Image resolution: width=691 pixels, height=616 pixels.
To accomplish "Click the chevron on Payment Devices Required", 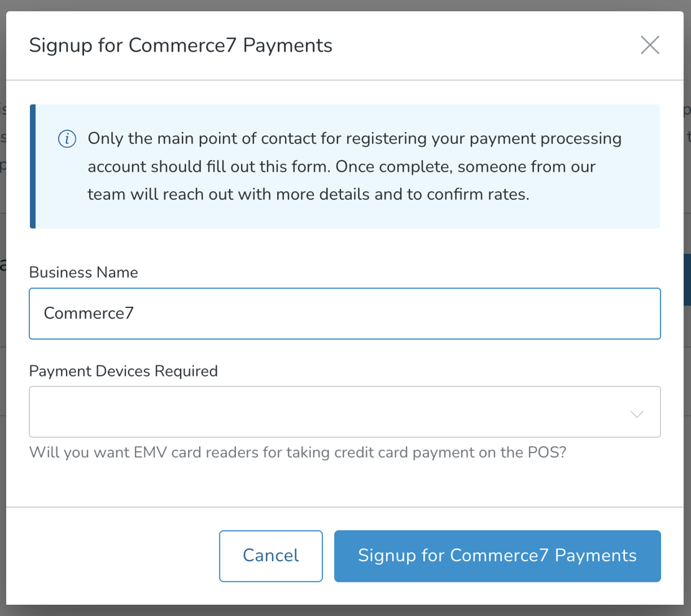I will pos(636,413).
